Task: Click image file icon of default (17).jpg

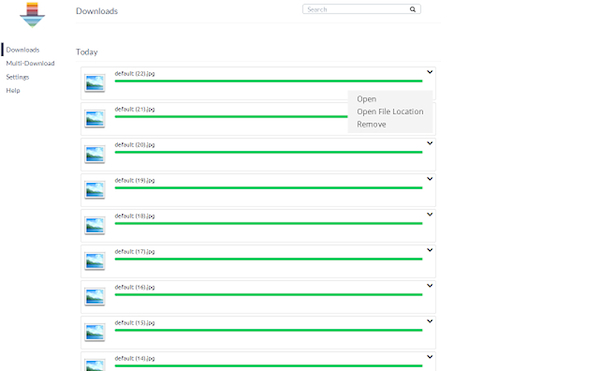Action: point(95,261)
